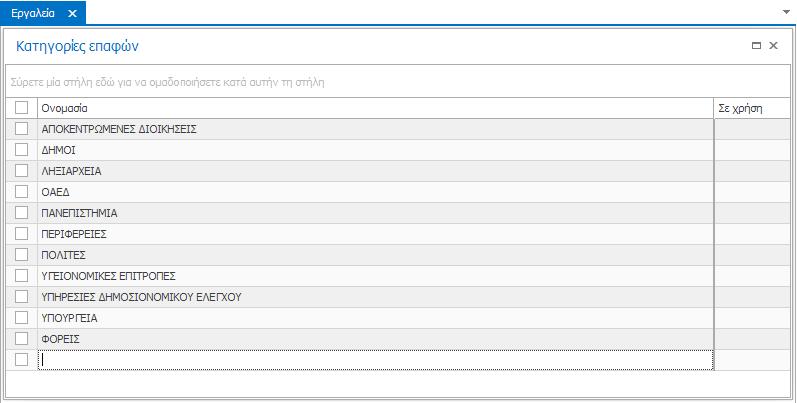This screenshot has width=797, height=403.
Task: Check the box beside ΥΠΟΥΡΓΕΙΑ
Action: (x=22, y=318)
